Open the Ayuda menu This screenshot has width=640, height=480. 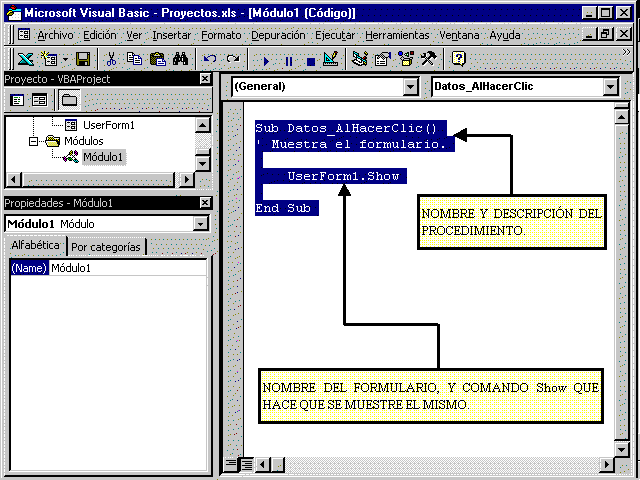click(505, 36)
